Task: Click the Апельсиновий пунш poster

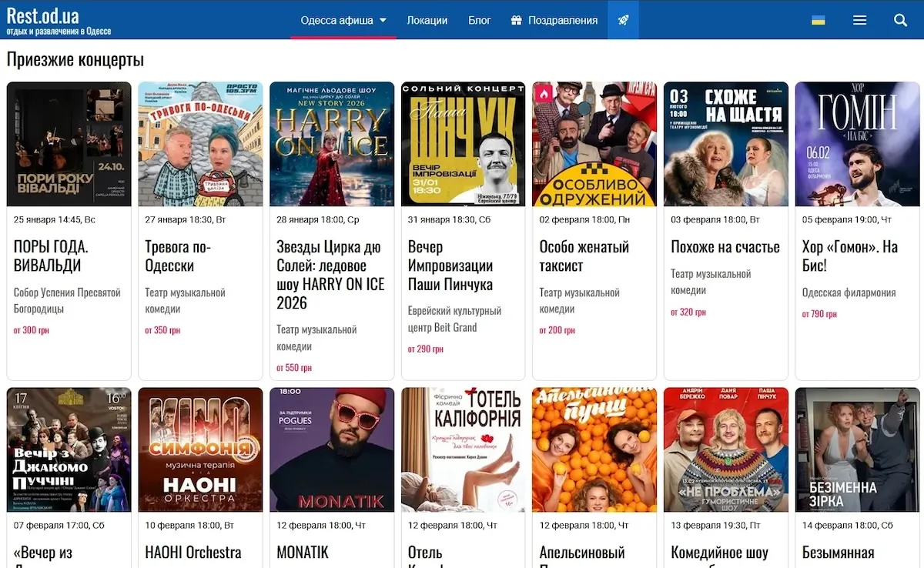Action: pyautogui.click(x=594, y=449)
